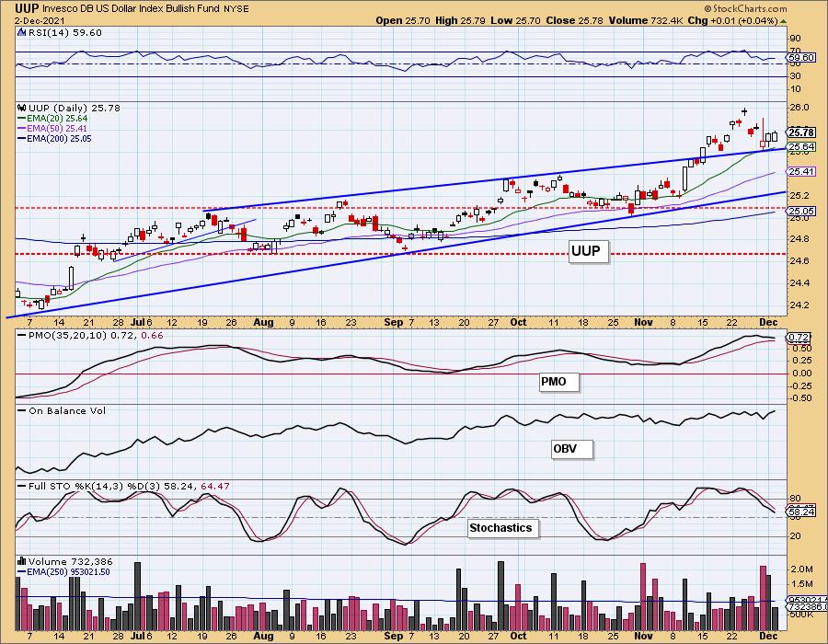Click the 2-Dec-2021 date text
The width and height of the screenshot is (828, 644).
(40, 20)
